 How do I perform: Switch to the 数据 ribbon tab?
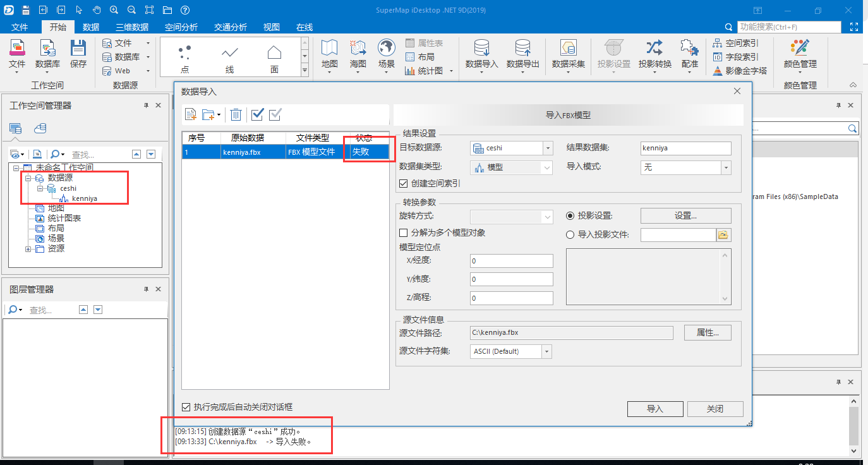point(91,27)
